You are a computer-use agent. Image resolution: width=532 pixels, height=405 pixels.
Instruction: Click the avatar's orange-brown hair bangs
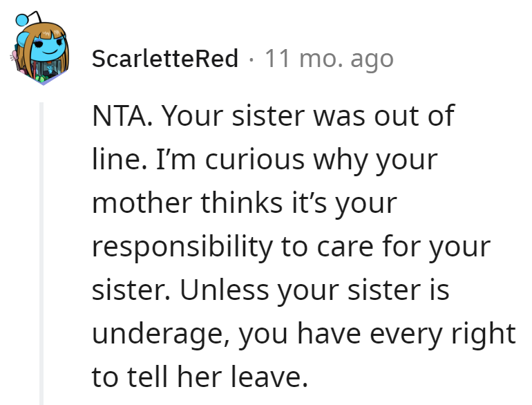click(50, 33)
